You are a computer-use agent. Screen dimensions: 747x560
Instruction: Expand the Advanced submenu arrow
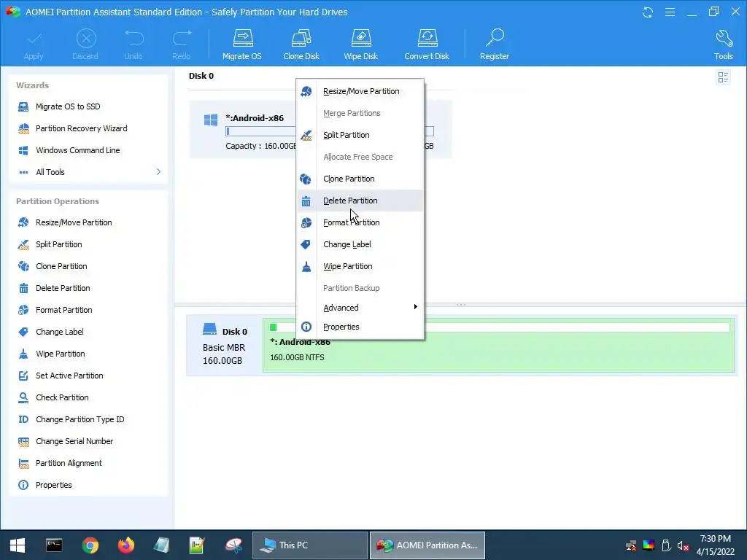point(415,307)
